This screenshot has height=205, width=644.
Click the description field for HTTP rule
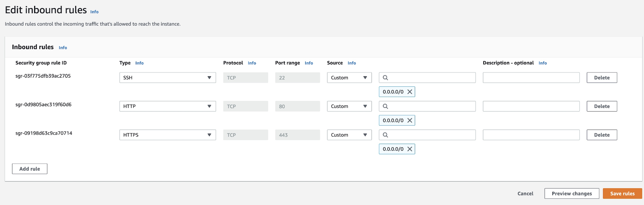pyautogui.click(x=531, y=106)
